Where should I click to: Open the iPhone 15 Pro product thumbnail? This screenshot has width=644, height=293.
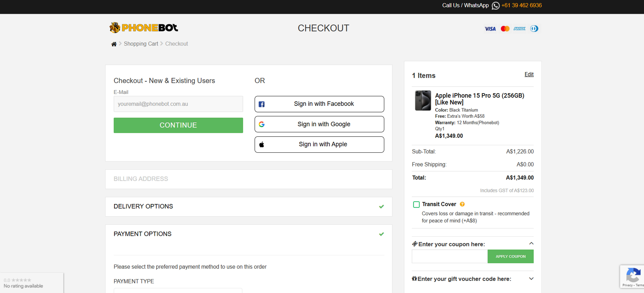(423, 100)
